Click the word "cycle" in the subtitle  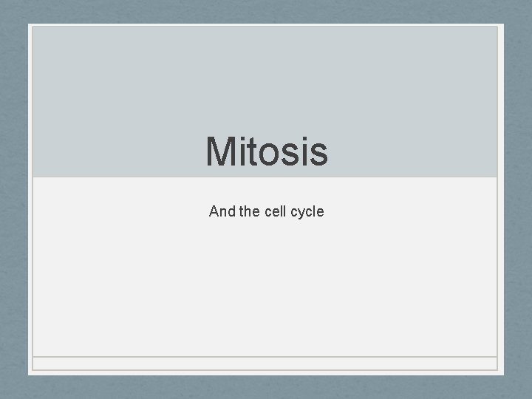307,212
